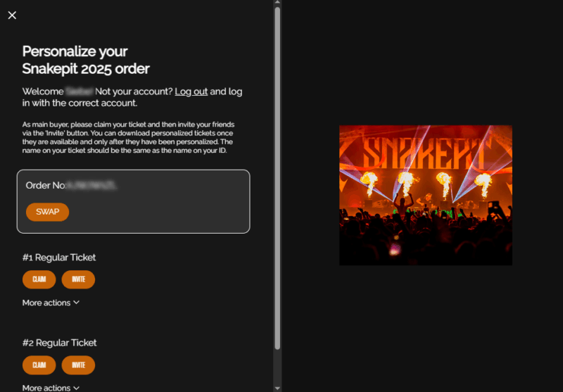Claim the #1 Regular Ticket
Viewport: 563px width, 392px height.
(x=39, y=279)
